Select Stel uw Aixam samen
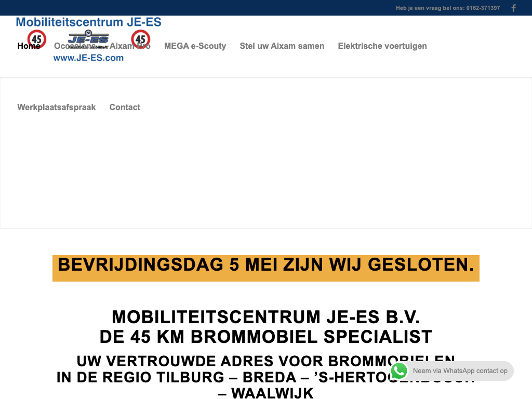532x399 pixels. pyautogui.click(x=282, y=46)
